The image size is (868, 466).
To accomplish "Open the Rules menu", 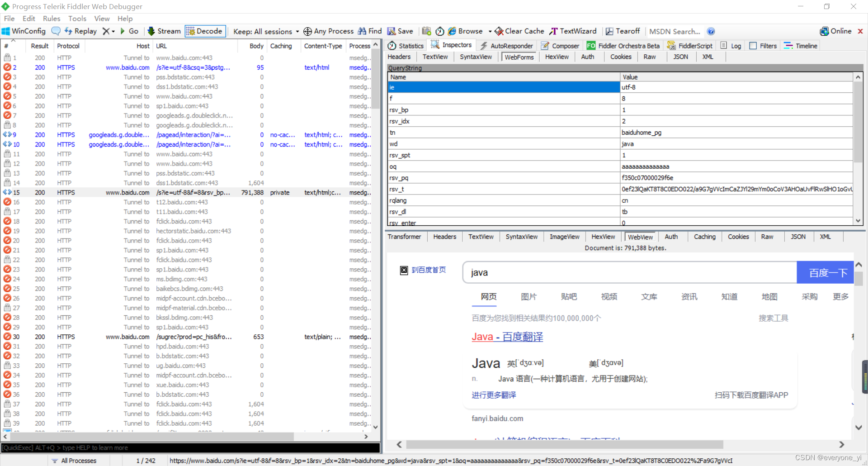I will pos(52,19).
